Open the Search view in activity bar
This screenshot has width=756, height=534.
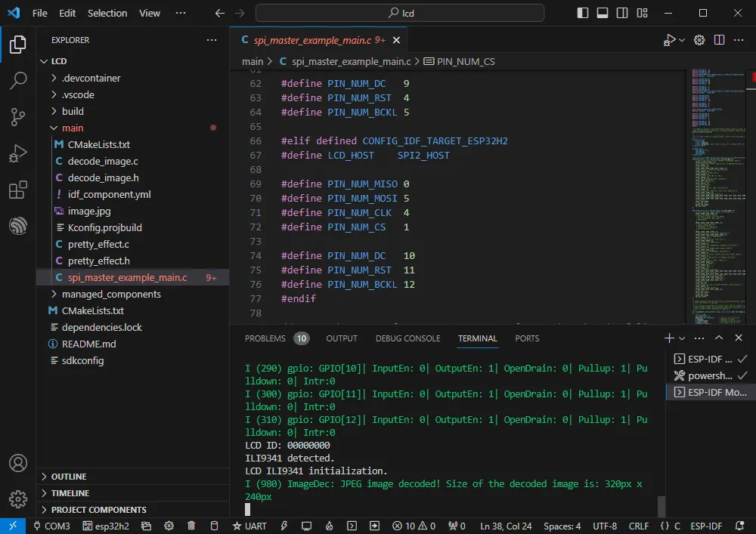point(17,81)
